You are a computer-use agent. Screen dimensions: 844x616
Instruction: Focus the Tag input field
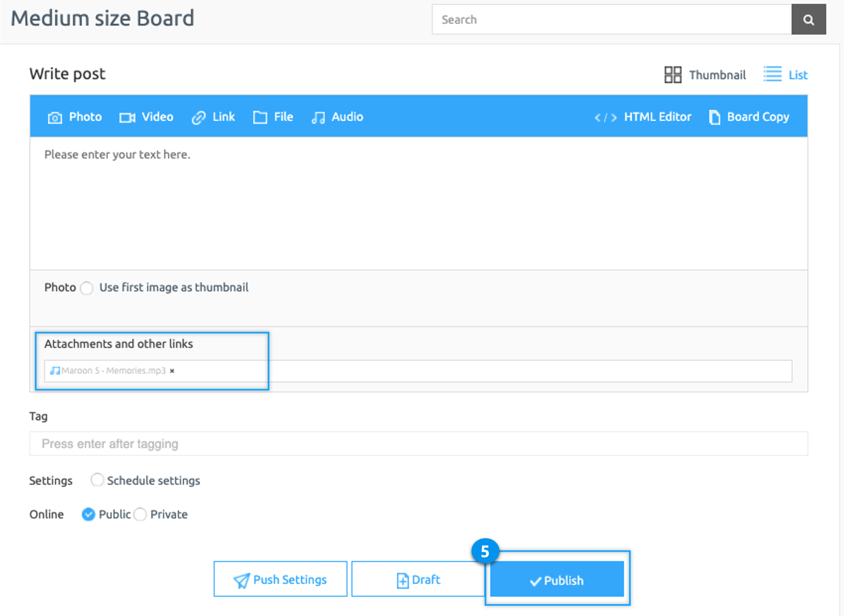pos(418,444)
